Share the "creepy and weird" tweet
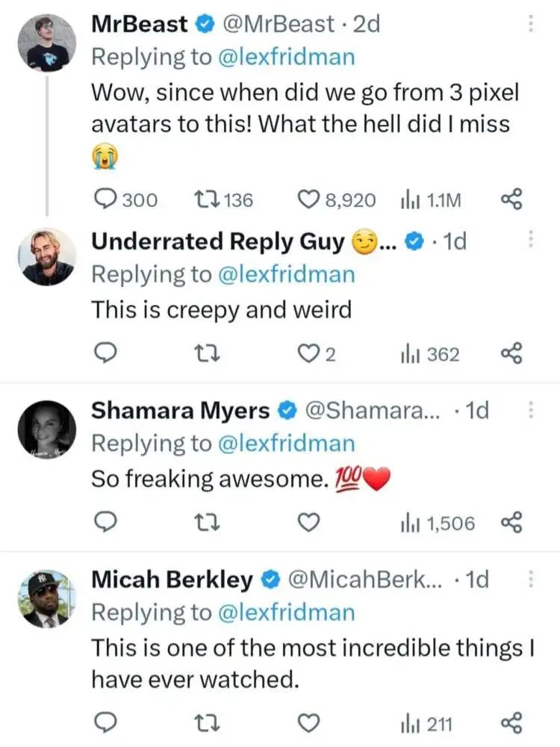The height and width of the screenshot is (747, 560). [x=511, y=355]
